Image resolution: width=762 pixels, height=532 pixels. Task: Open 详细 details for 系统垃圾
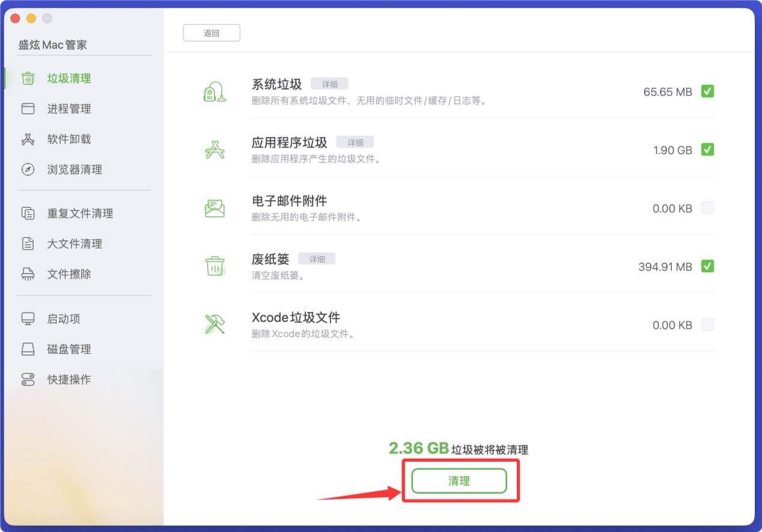coord(329,84)
